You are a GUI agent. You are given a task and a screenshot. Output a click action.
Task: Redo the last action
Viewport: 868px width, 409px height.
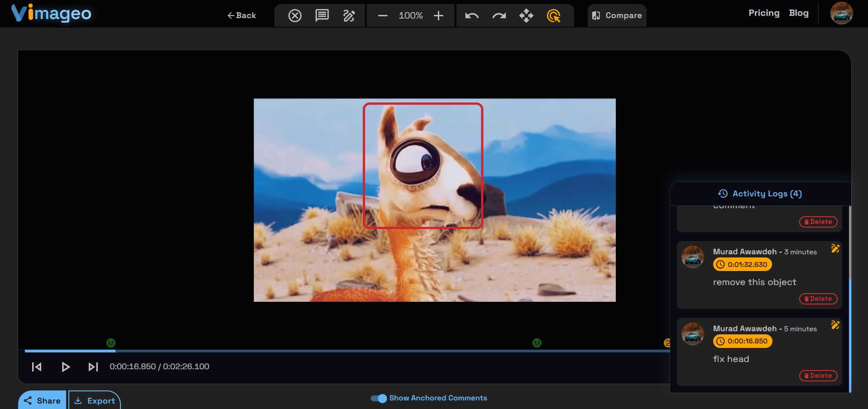point(499,16)
